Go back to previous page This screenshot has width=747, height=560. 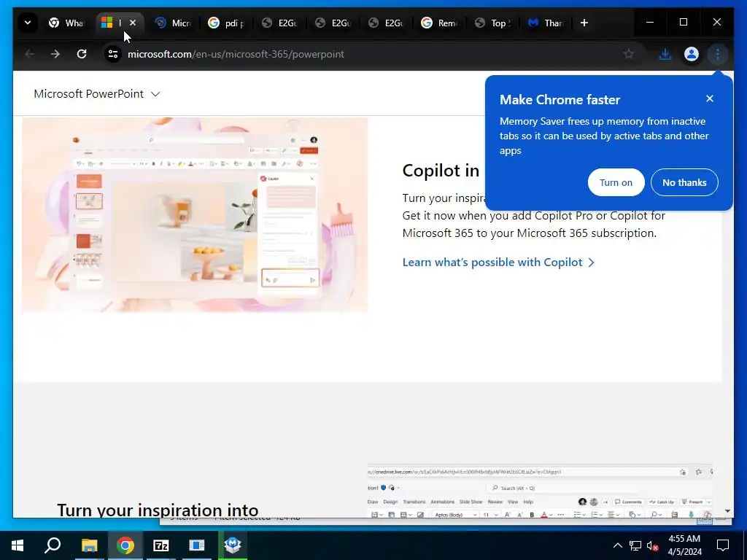(x=29, y=54)
